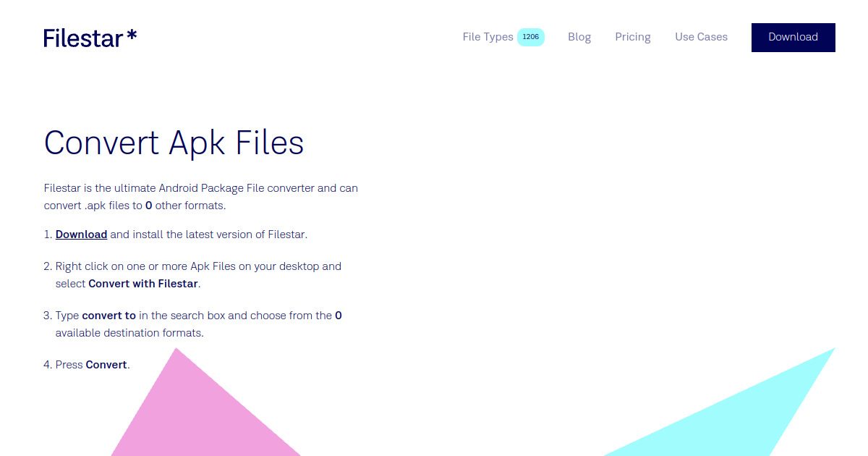This screenshot has height=456, width=868.
Task: Click the bold 'convert to' text
Action: tap(109, 316)
